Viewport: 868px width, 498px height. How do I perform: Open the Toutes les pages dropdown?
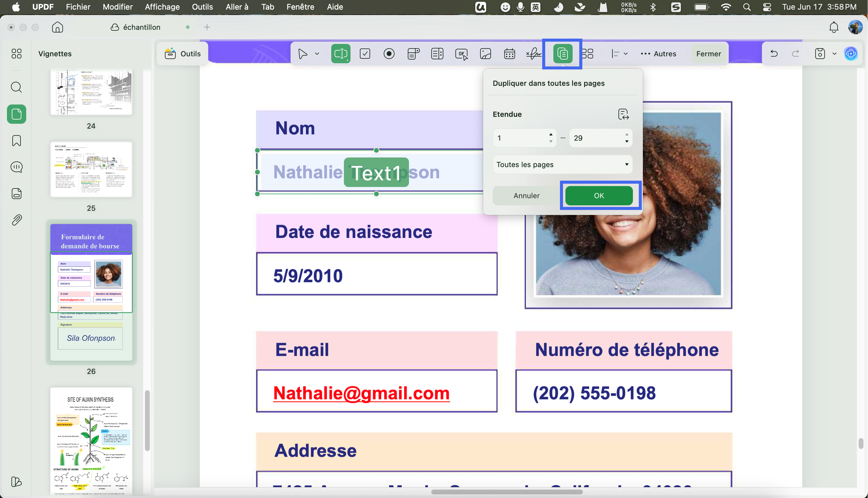pyautogui.click(x=562, y=164)
